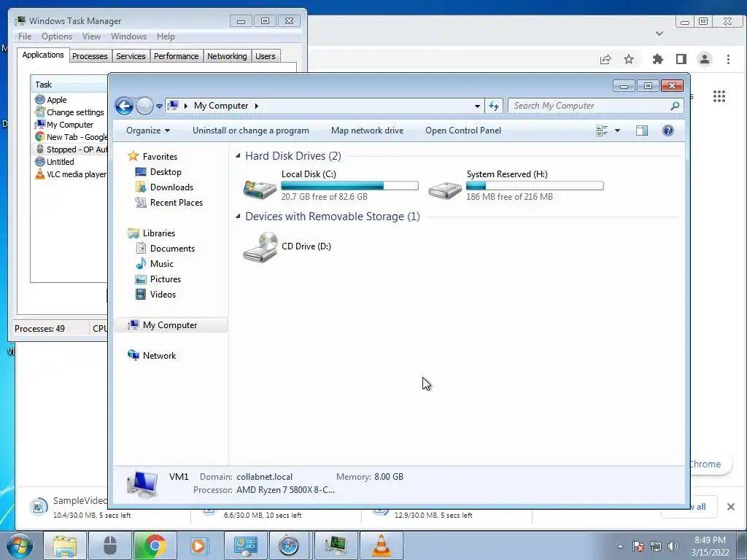Click VLC cone icon on taskbar

pyautogui.click(x=381, y=545)
